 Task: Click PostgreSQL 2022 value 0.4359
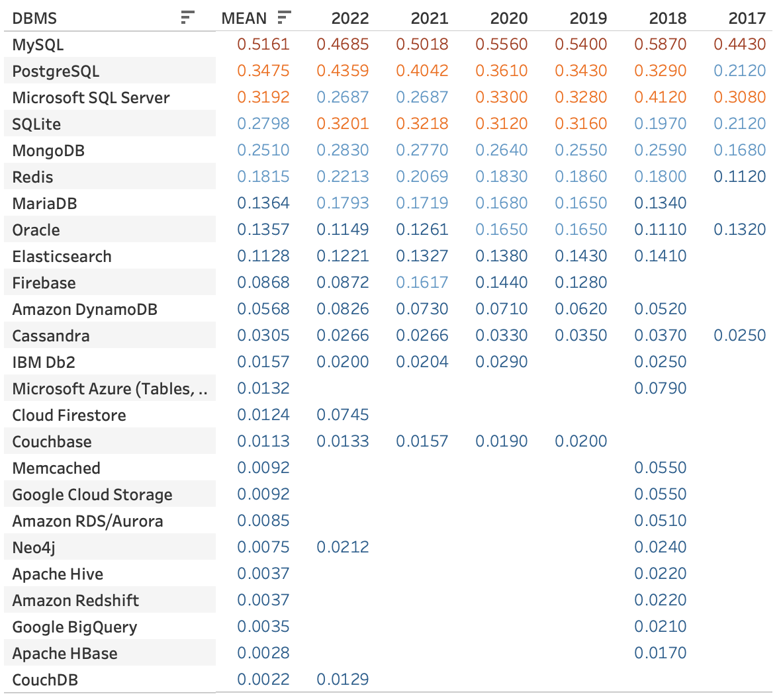click(x=343, y=71)
